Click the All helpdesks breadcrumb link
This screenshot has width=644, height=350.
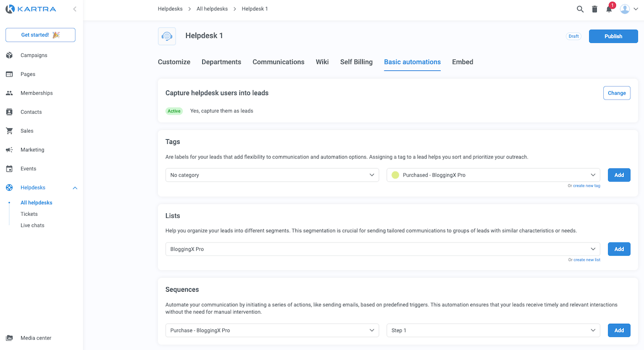pos(212,9)
